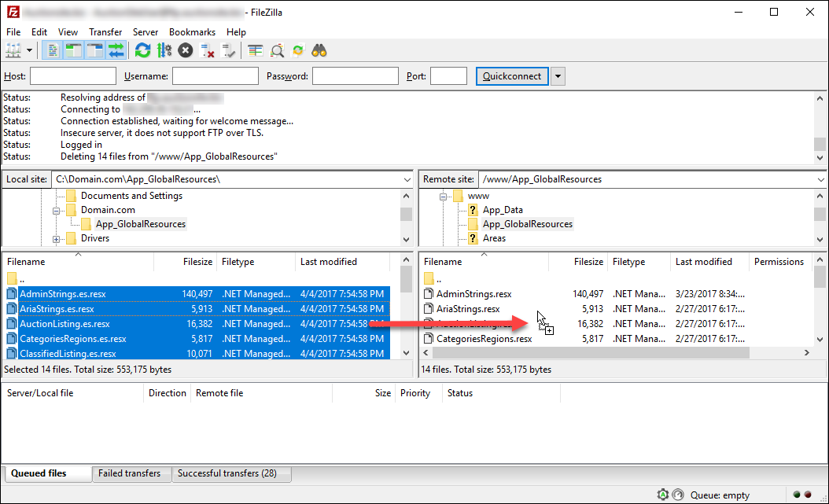Open the Transfer menu
The height and width of the screenshot is (504, 829).
105,32
